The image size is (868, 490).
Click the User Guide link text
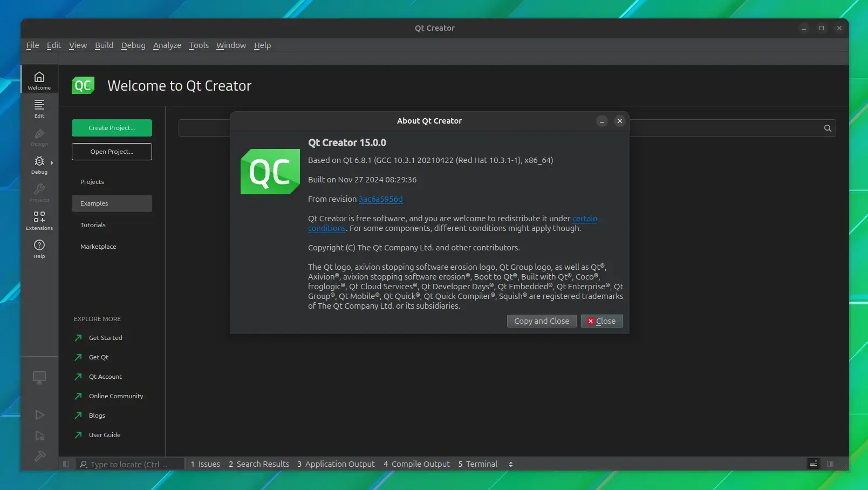pyautogui.click(x=105, y=435)
